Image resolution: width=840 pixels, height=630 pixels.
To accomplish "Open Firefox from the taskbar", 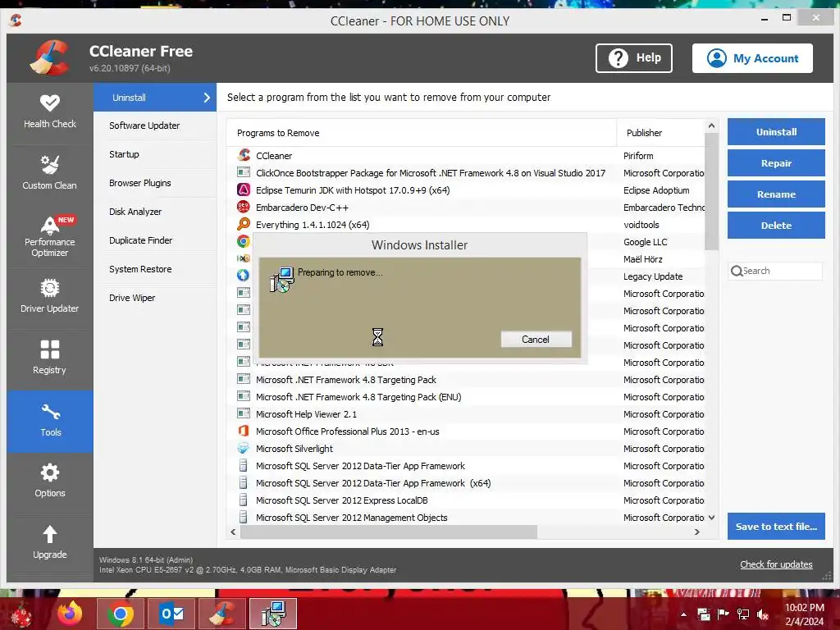I will click(x=70, y=614).
